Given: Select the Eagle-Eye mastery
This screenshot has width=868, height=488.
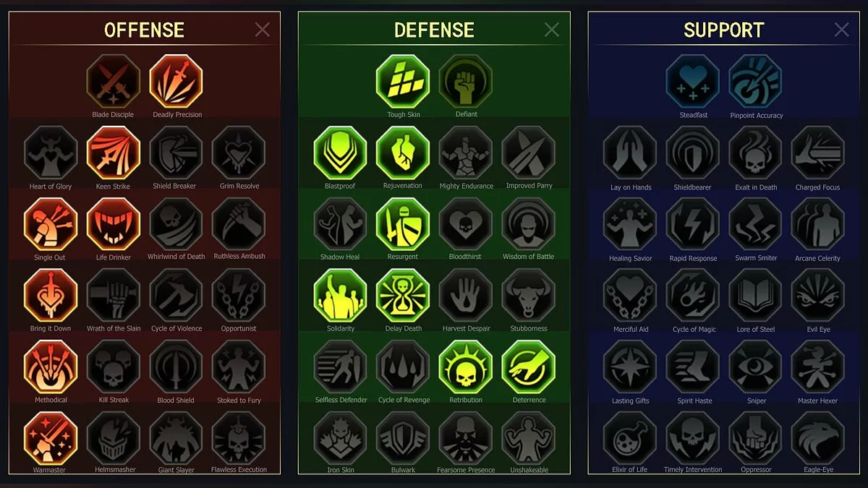Looking at the screenshot, I should [x=818, y=438].
